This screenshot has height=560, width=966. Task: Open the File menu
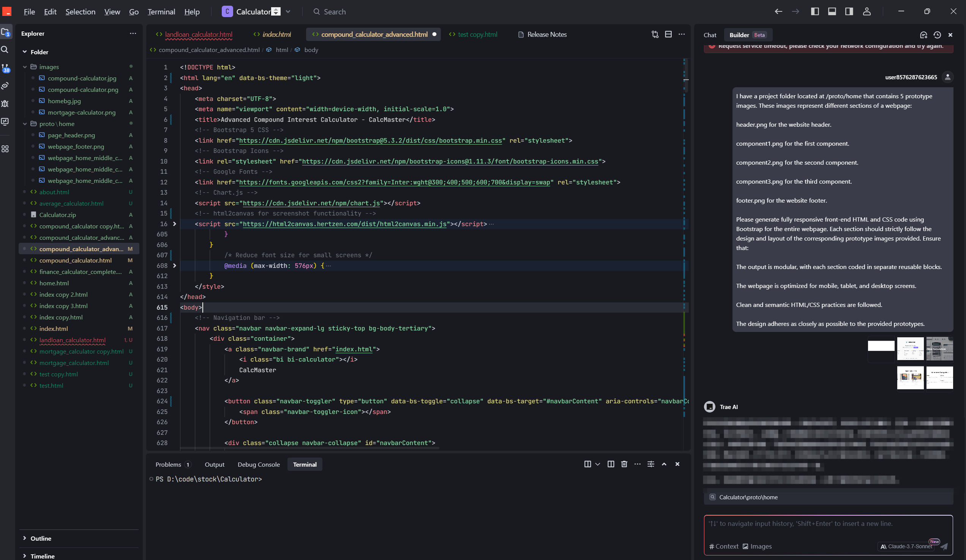(x=29, y=11)
